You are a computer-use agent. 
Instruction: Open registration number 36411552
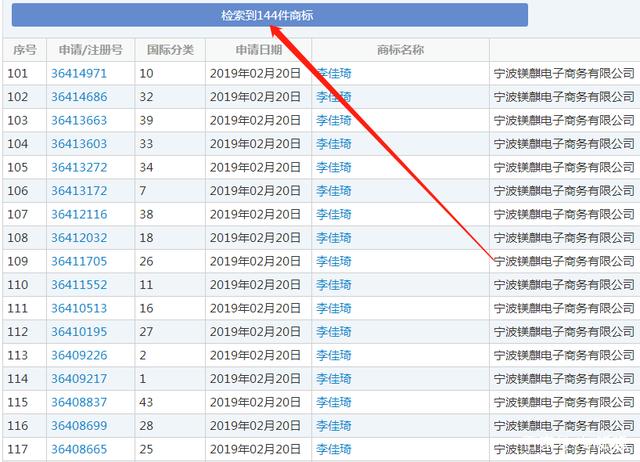click(79, 285)
